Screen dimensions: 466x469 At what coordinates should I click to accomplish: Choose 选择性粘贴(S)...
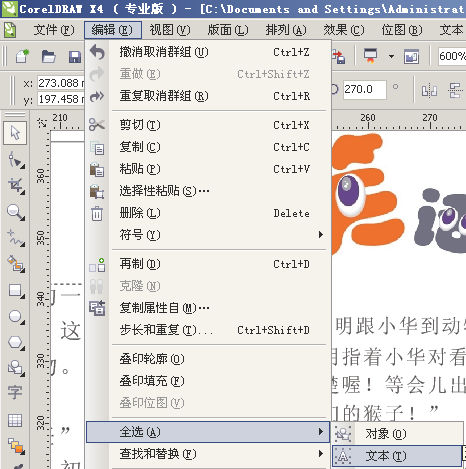tap(208, 191)
